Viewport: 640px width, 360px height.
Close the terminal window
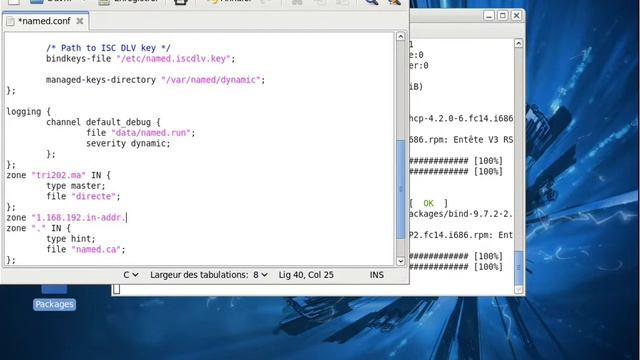coord(516,16)
